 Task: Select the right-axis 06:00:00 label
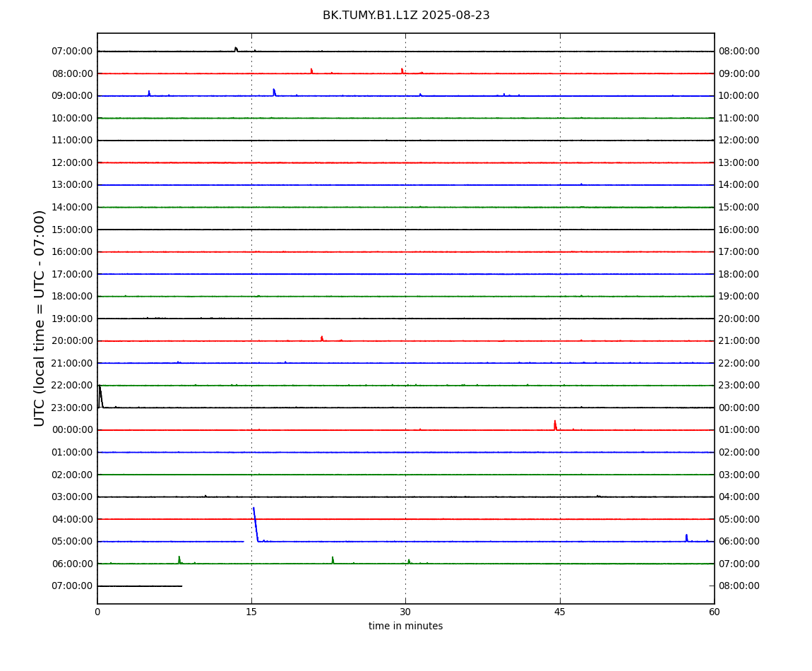point(739,542)
